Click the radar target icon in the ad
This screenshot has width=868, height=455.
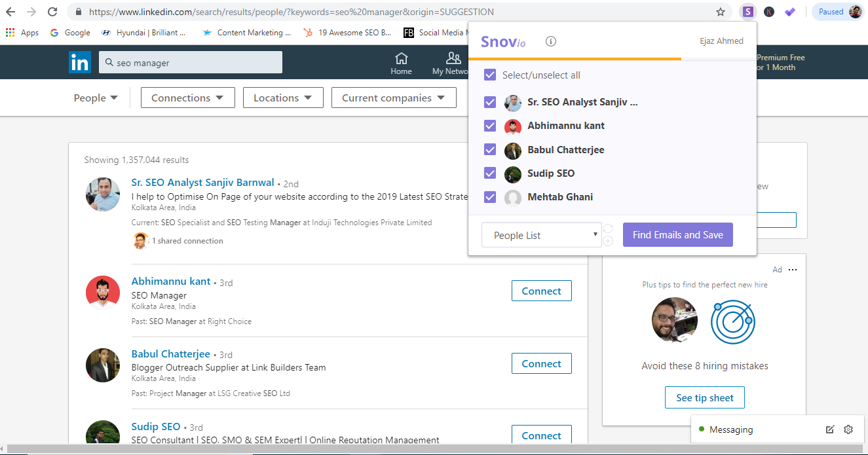733,321
